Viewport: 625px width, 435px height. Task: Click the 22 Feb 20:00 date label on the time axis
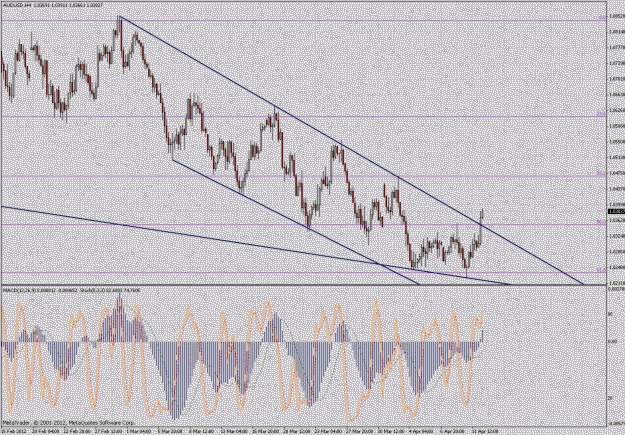tap(78, 431)
